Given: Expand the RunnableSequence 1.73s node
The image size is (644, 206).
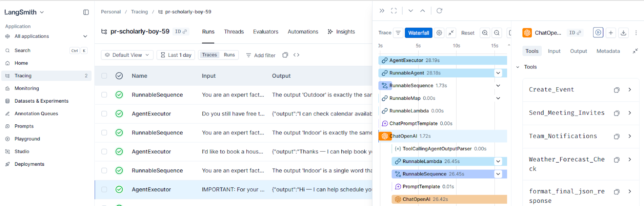Looking at the screenshot, I should tap(498, 86).
